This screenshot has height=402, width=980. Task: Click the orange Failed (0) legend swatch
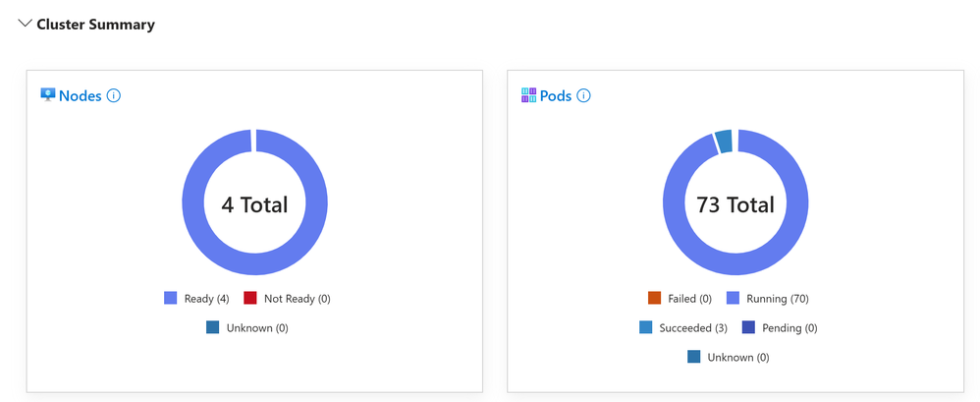click(654, 298)
